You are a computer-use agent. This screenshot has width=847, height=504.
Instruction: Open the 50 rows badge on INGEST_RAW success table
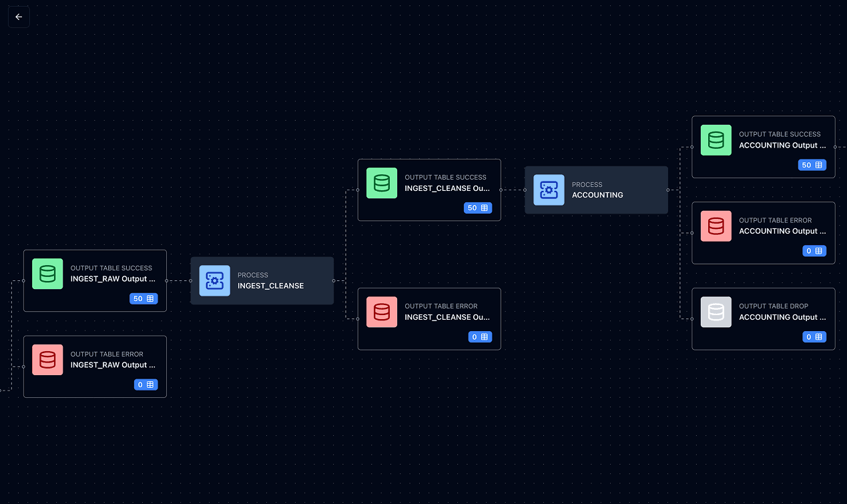[x=144, y=298]
